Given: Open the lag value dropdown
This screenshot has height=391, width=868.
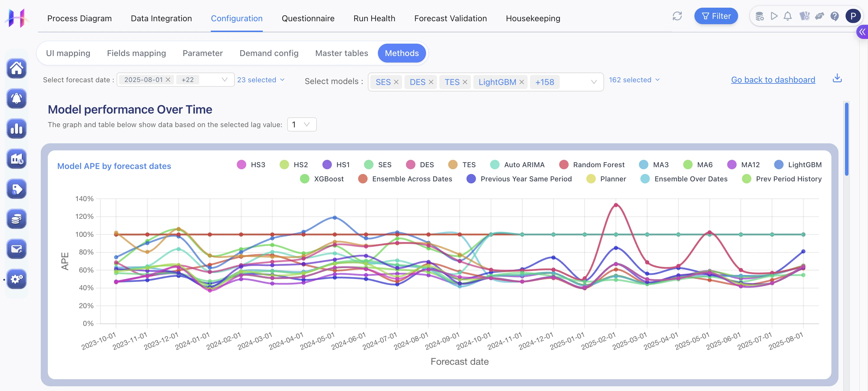Looking at the screenshot, I should pyautogui.click(x=301, y=124).
